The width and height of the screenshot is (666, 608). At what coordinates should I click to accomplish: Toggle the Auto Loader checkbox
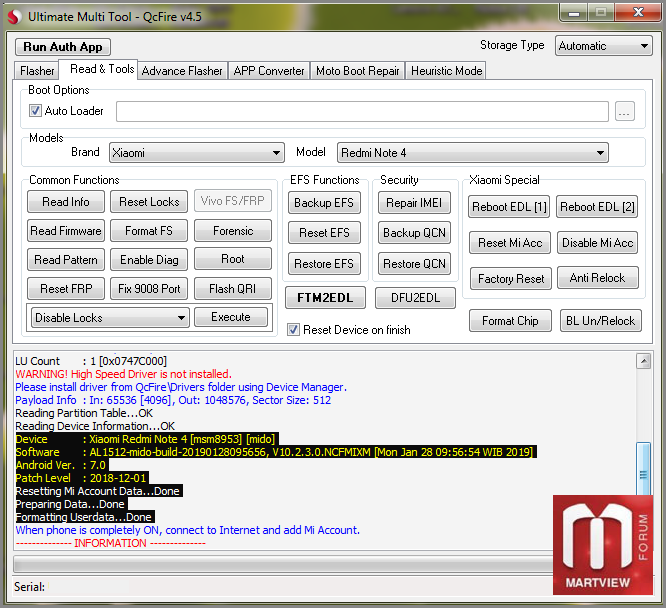(x=35, y=111)
